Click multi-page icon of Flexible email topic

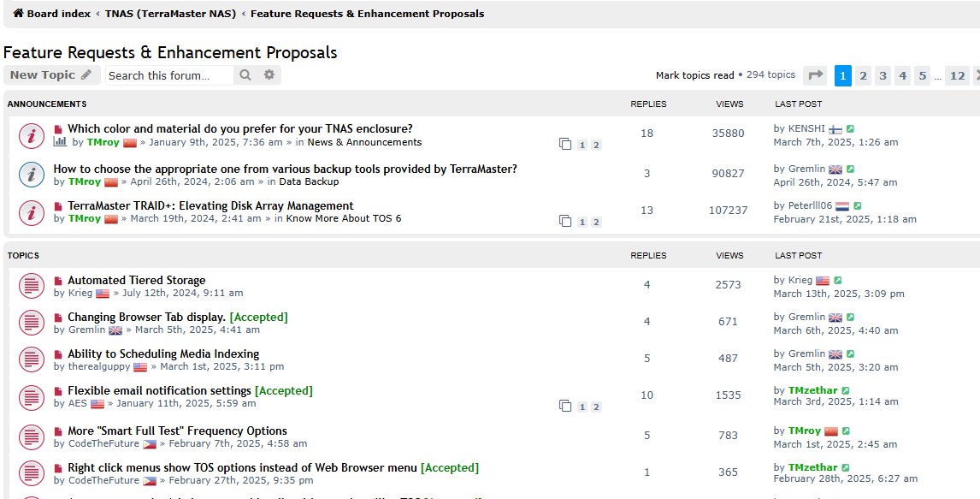tap(565, 407)
